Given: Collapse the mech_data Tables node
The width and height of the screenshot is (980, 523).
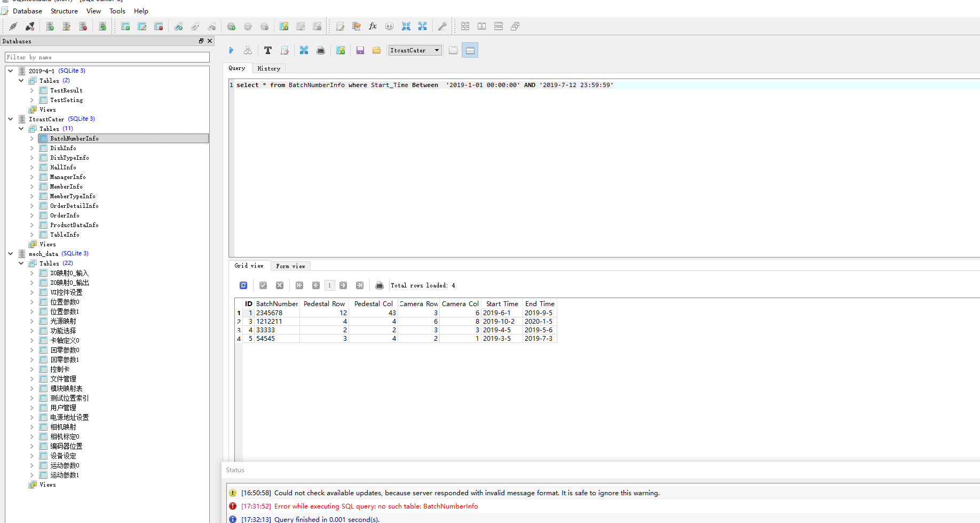Looking at the screenshot, I should point(21,263).
